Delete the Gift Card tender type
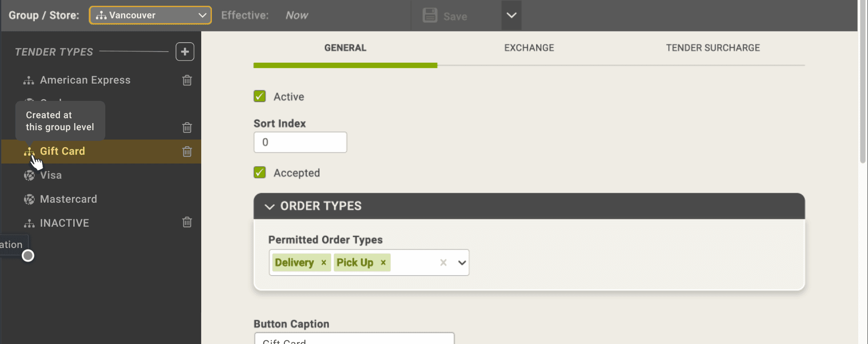868x344 pixels. (187, 152)
